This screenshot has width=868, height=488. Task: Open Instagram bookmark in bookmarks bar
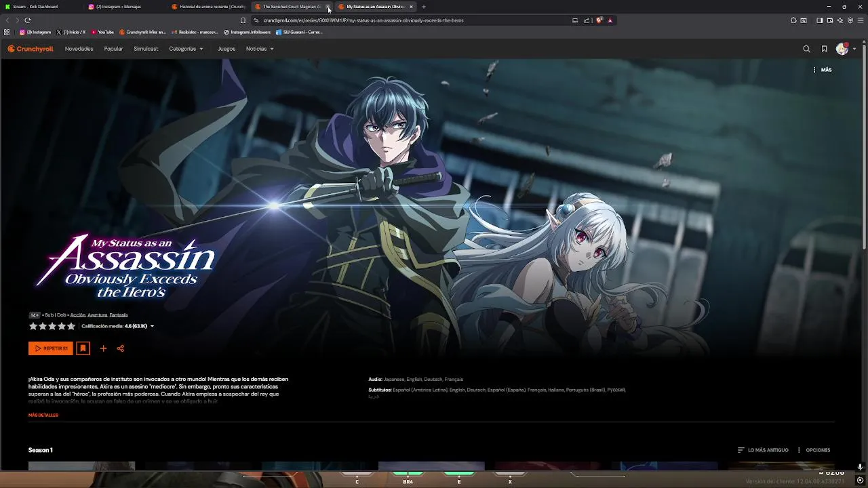(35, 32)
